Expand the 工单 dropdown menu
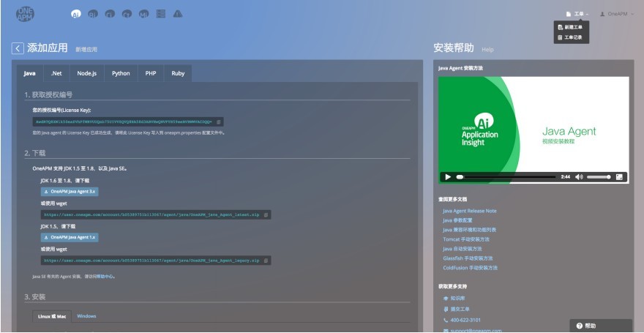Viewport: 644px width, 333px height. pyautogui.click(x=577, y=14)
